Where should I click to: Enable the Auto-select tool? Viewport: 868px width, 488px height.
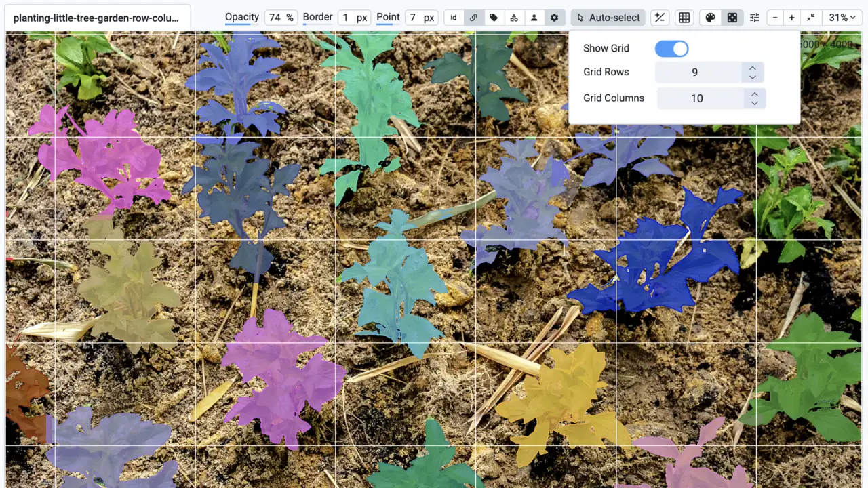tap(608, 18)
